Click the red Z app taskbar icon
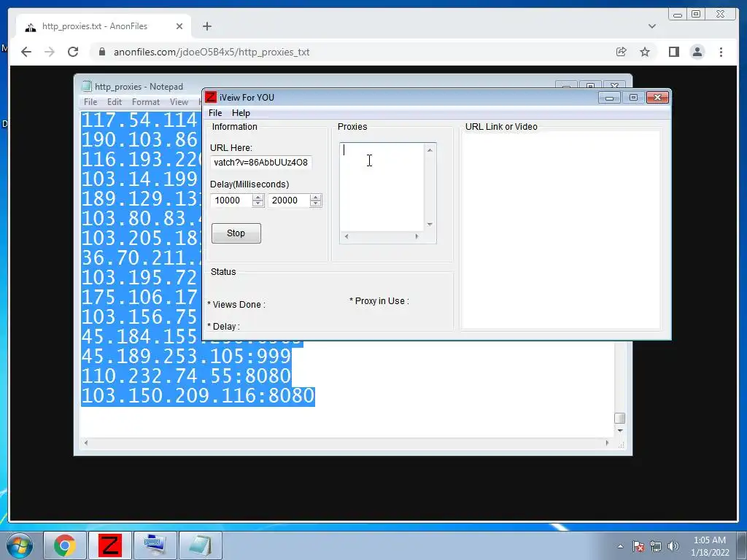The height and width of the screenshot is (560, 747). [109, 545]
